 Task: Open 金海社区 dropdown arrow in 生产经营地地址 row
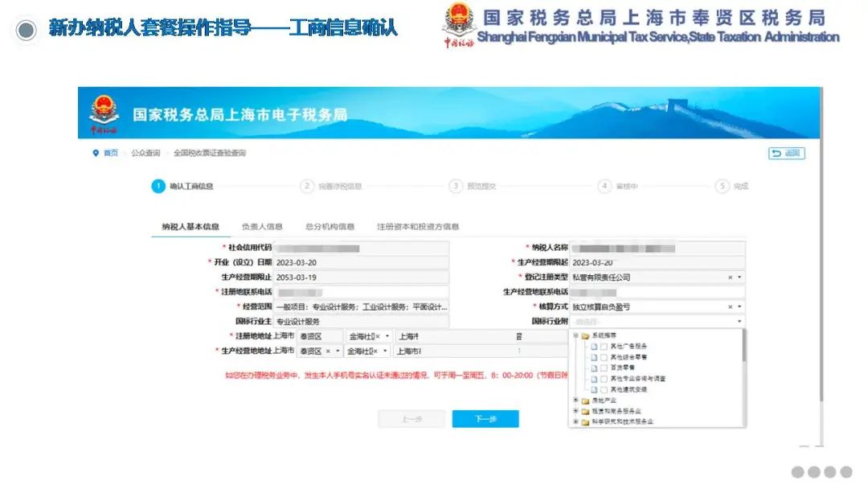click(385, 351)
